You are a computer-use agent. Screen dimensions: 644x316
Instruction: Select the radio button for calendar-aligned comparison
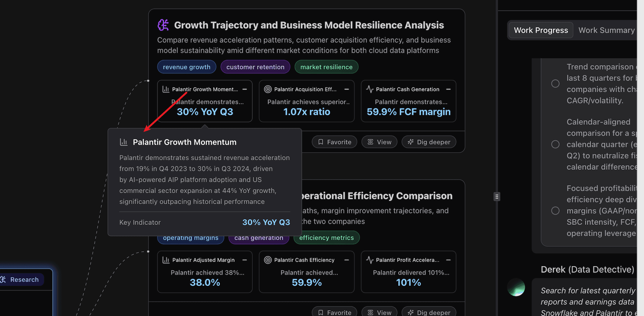point(555,144)
